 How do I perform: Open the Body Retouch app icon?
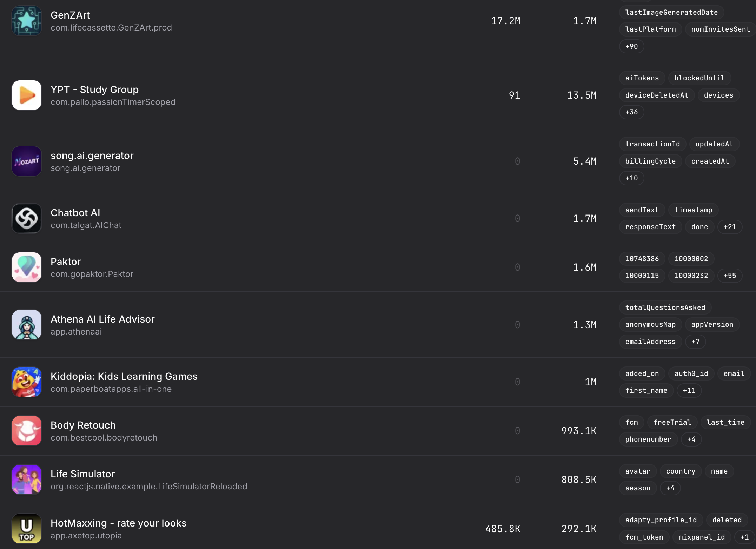pyautogui.click(x=27, y=431)
